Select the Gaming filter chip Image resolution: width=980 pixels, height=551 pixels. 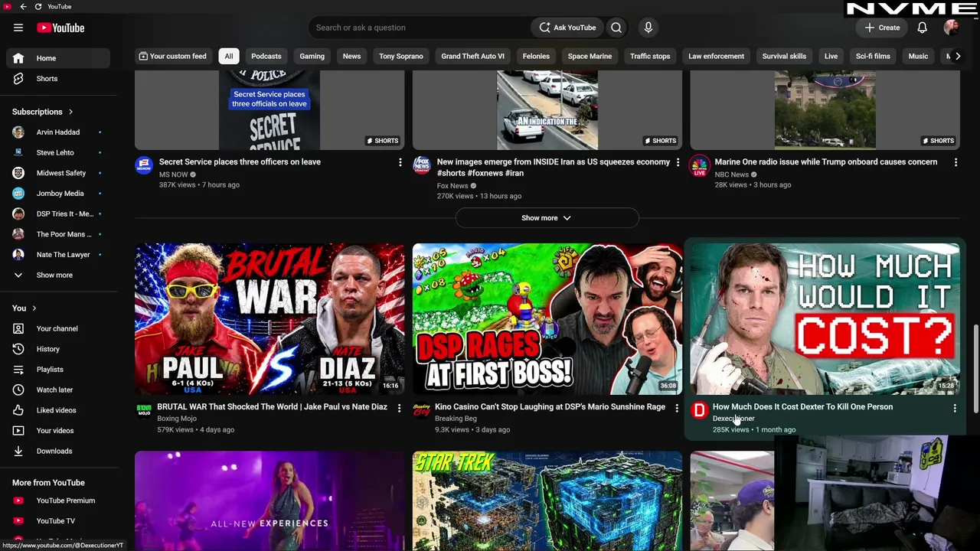312,56
